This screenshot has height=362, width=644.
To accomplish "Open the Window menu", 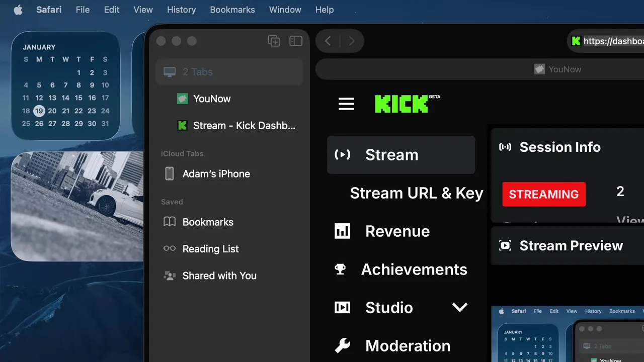I will (285, 10).
